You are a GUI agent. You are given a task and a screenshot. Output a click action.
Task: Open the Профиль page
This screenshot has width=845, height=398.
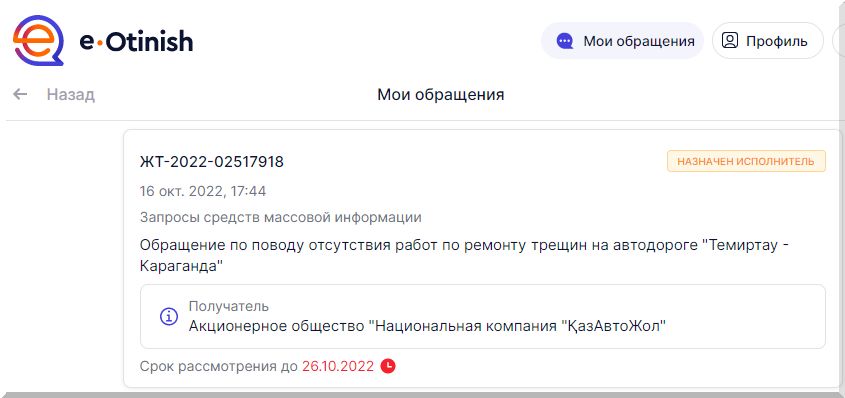(x=768, y=41)
